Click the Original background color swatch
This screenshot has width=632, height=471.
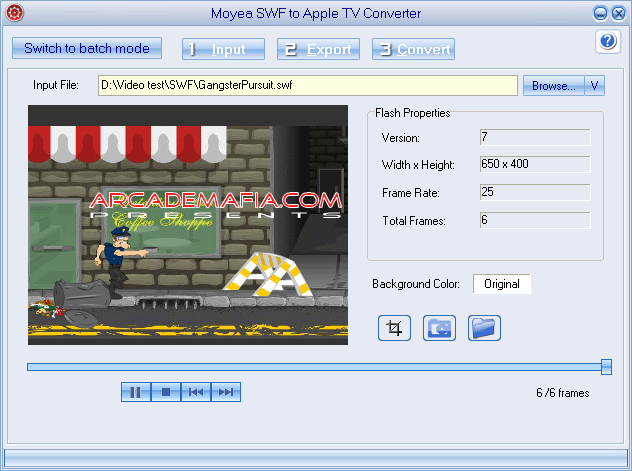501,284
